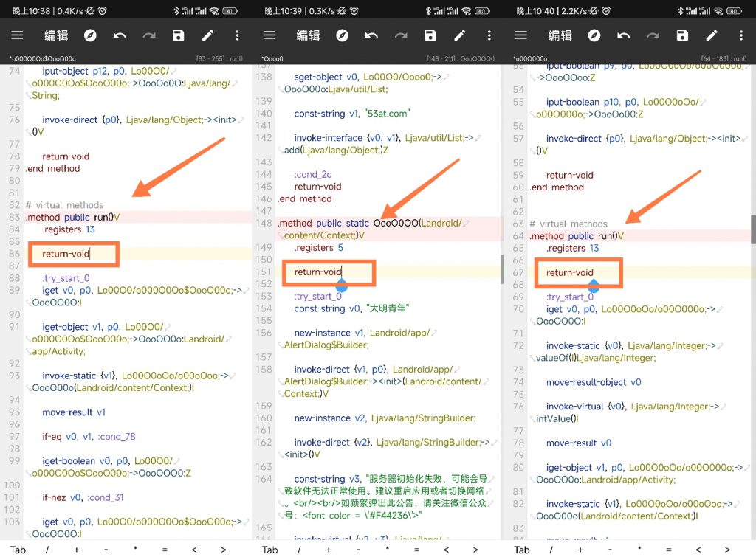Open the left panel's hamburger navigation drawer
The width and height of the screenshot is (756, 560).
[x=18, y=35]
